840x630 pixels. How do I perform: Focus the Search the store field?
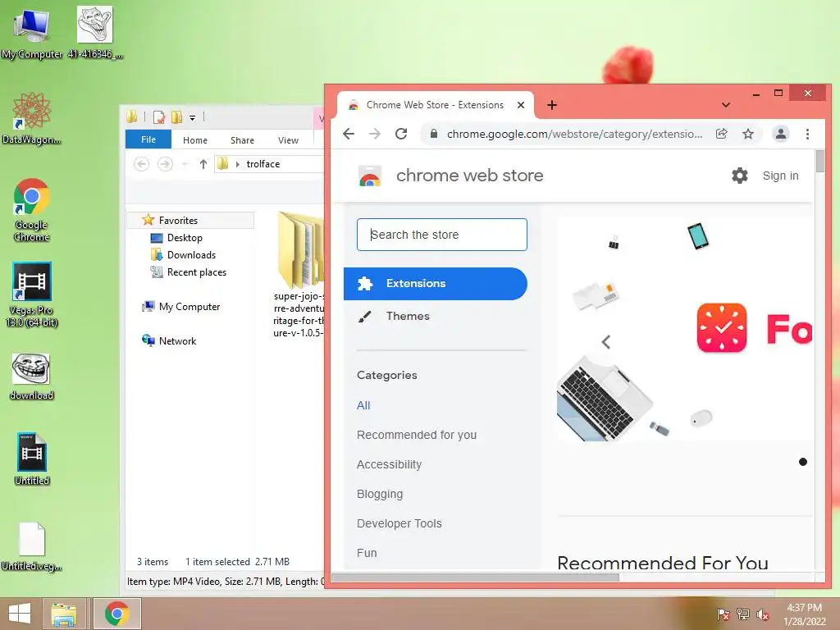[x=442, y=235]
